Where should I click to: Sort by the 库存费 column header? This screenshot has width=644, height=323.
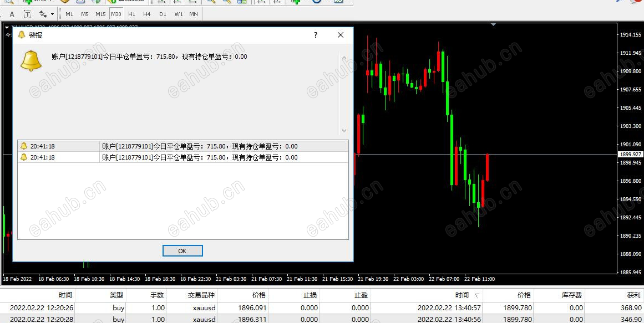[559, 295]
